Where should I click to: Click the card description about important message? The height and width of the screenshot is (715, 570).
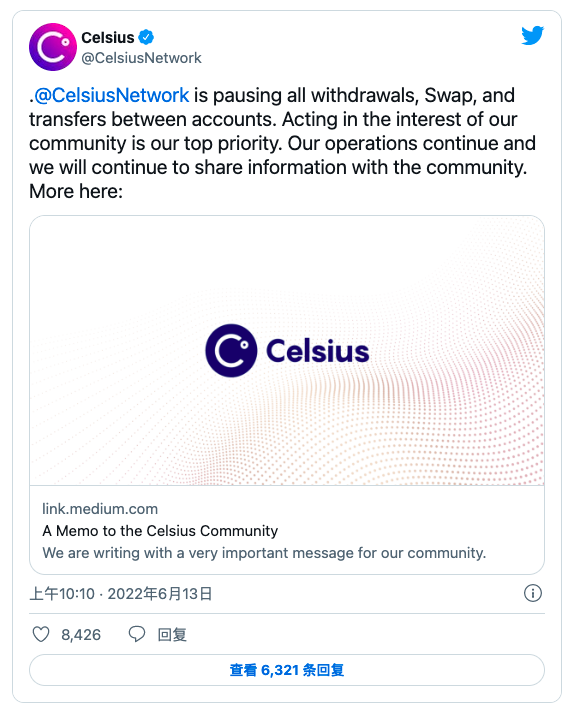(x=264, y=553)
